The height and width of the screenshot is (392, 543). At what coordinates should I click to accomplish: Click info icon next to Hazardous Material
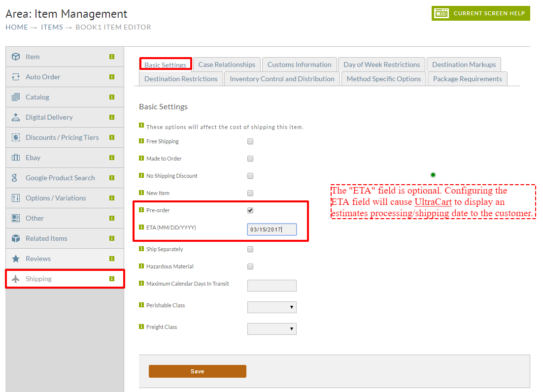[x=141, y=266]
